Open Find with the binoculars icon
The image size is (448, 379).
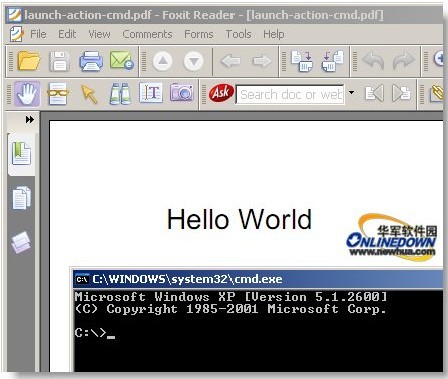pos(120,94)
